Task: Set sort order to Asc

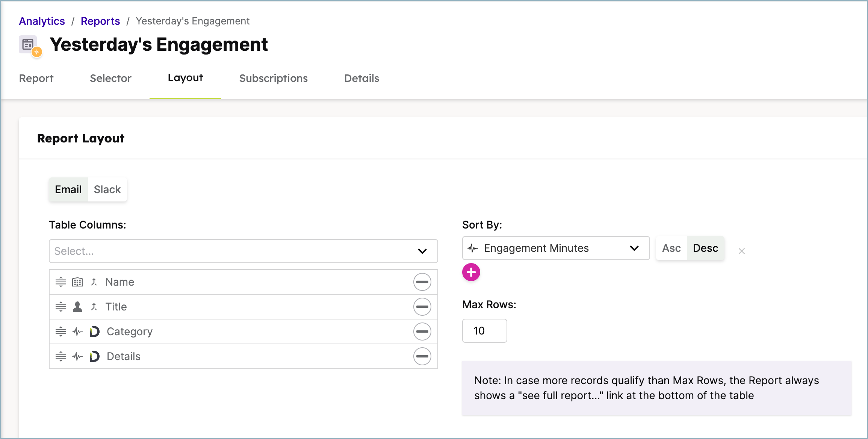Action: [x=671, y=248]
